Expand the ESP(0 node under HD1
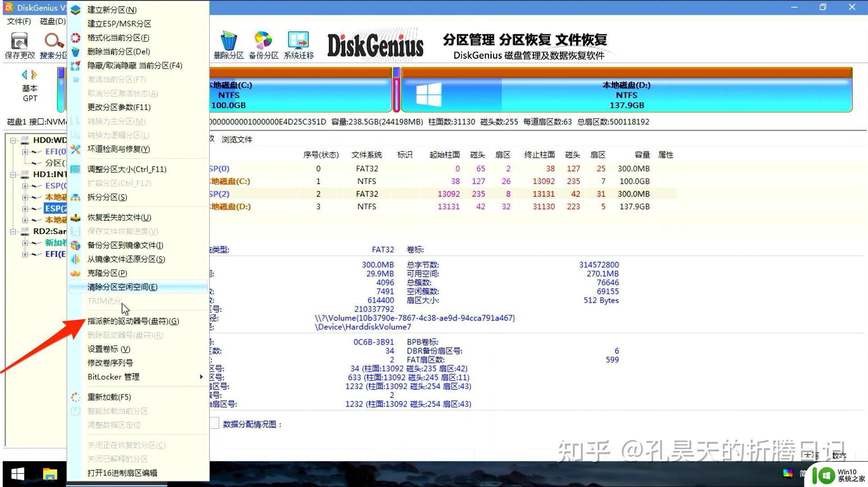The width and height of the screenshot is (868, 487). [25, 186]
